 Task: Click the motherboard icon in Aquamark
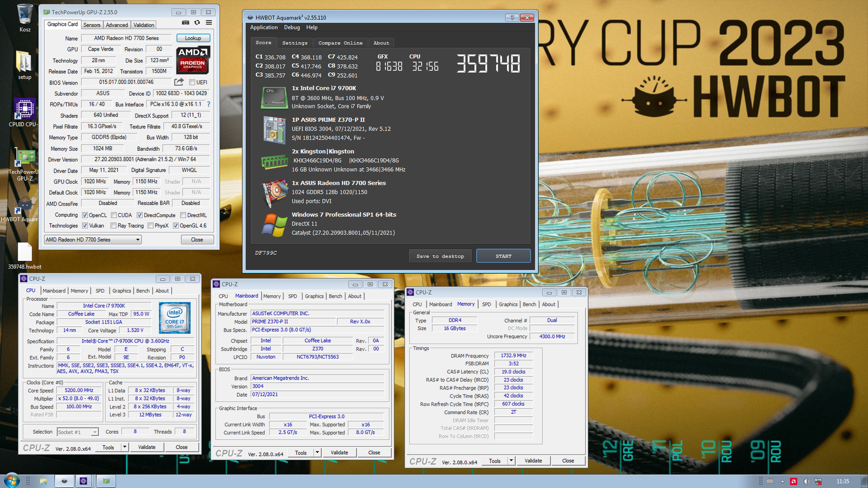point(274,130)
